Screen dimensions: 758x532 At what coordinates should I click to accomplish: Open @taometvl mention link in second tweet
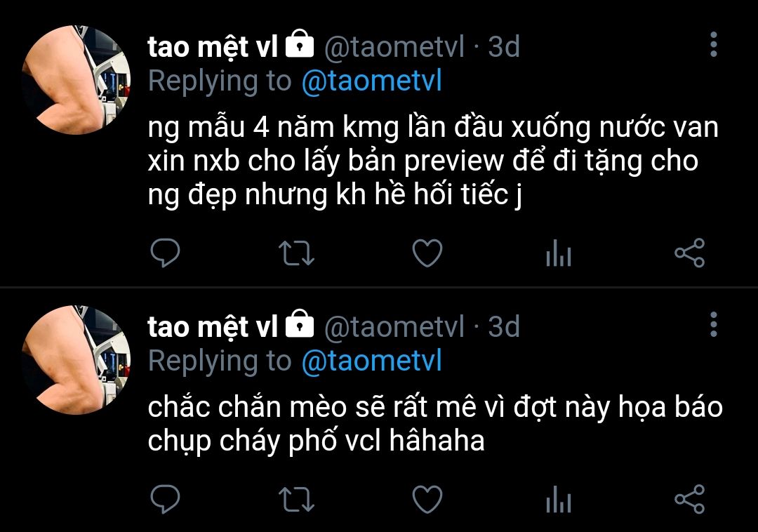pos(372,361)
